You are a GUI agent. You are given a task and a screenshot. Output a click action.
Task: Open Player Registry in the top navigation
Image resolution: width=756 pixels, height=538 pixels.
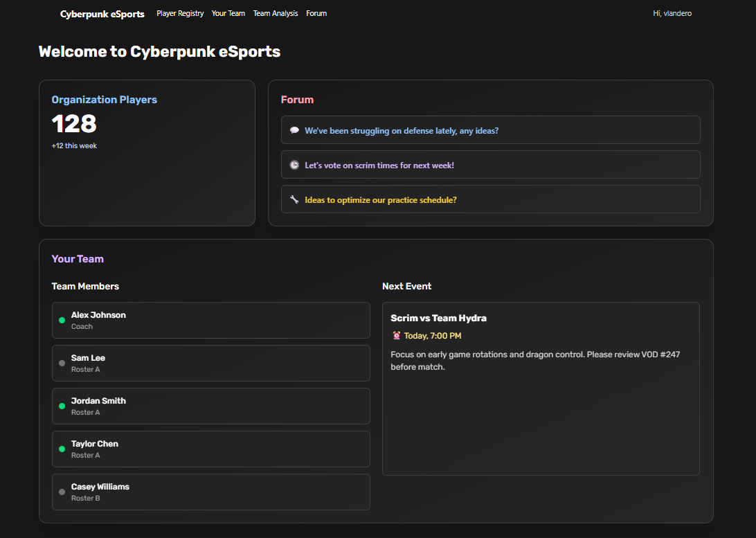point(180,13)
